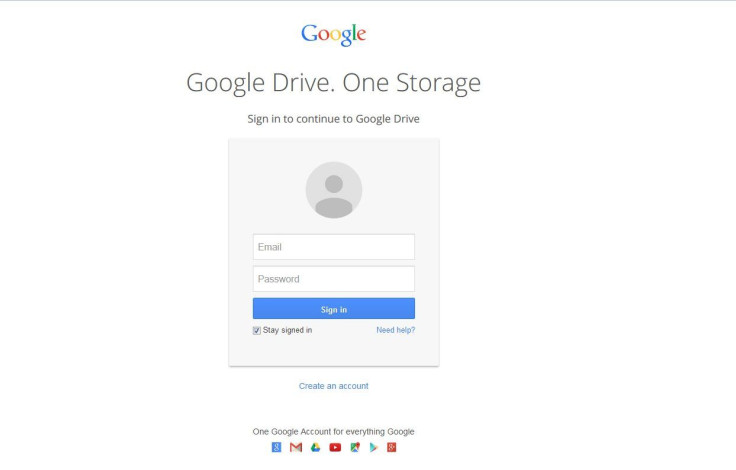This screenshot has height=470, width=736.
Task: Open the Google Maps icon in footer
Action: 355,447
